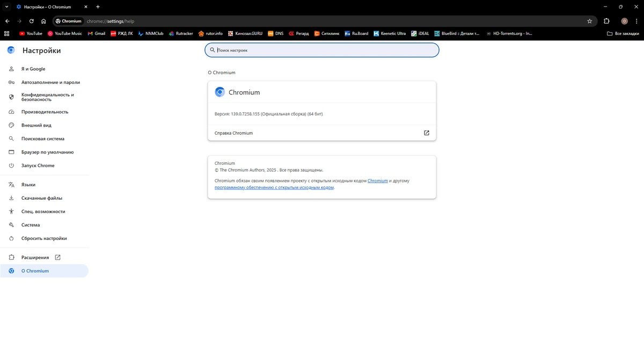
Task: Open Расширения in the sidebar
Action: pos(44,258)
